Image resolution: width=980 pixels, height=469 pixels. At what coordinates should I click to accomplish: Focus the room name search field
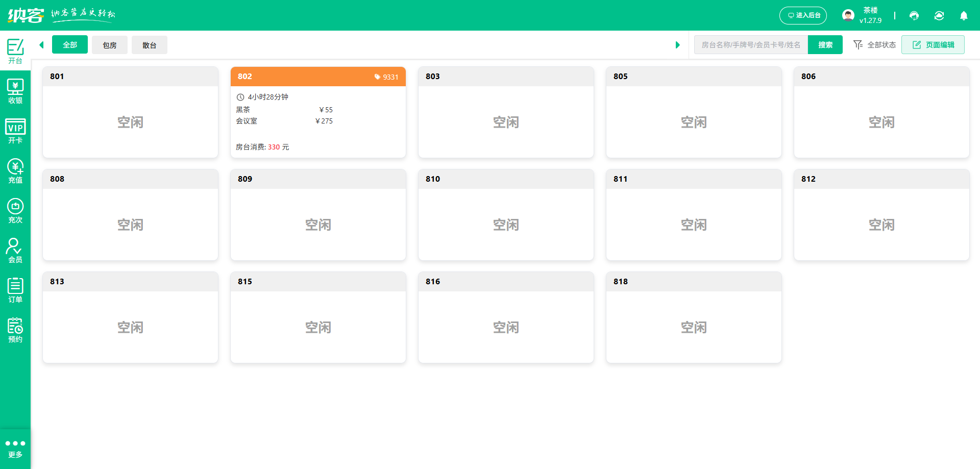pyautogui.click(x=750, y=45)
